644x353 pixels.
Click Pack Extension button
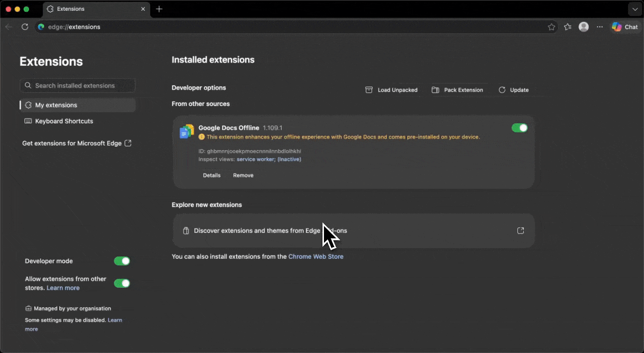pos(457,90)
